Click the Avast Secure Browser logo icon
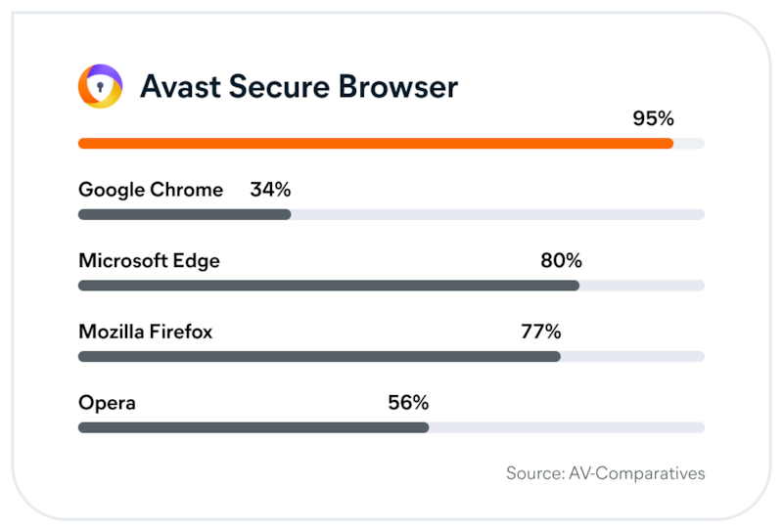This screenshot has height=532, width=783. (100, 86)
